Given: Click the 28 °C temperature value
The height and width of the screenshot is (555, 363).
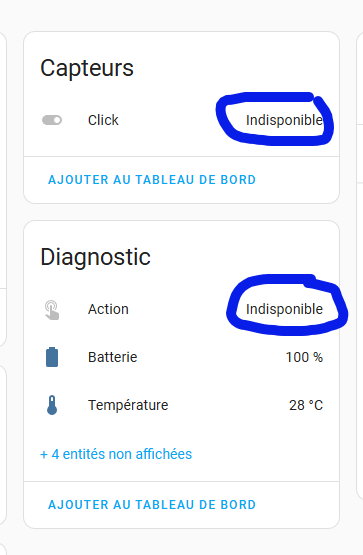Looking at the screenshot, I should click(x=306, y=405).
